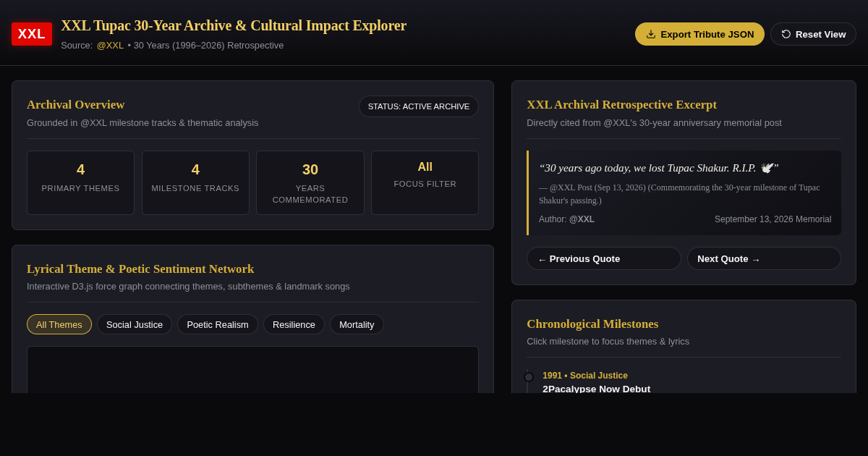Click the Chronological Milestones heading
This screenshot has width=868, height=456.
tap(592, 324)
